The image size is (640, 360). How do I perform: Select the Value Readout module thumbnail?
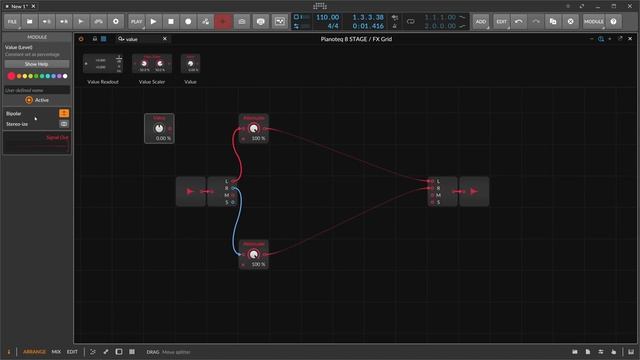pos(103,64)
